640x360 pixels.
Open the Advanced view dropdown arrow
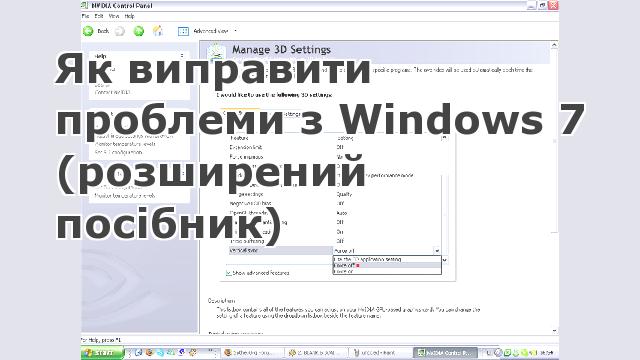(236, 31)
